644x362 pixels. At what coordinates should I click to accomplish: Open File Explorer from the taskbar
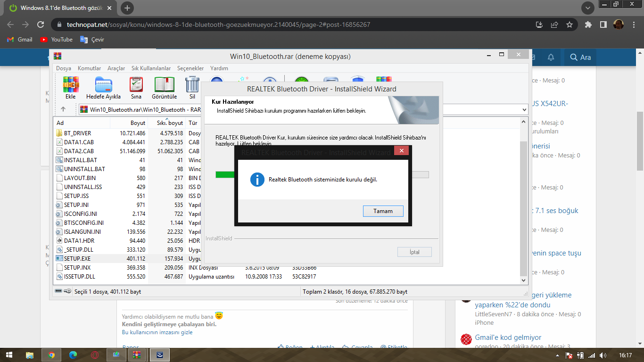[x=30, y=355]
